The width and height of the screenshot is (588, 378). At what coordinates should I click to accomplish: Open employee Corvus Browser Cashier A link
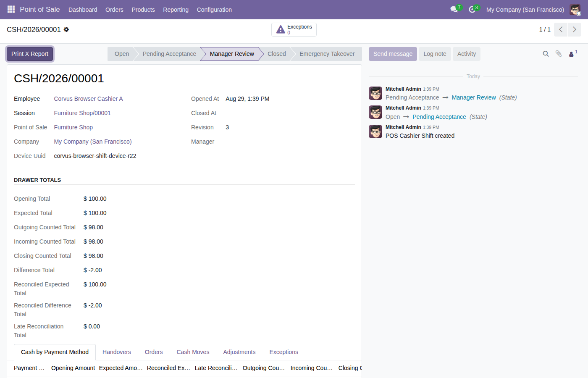coord(88,99)
